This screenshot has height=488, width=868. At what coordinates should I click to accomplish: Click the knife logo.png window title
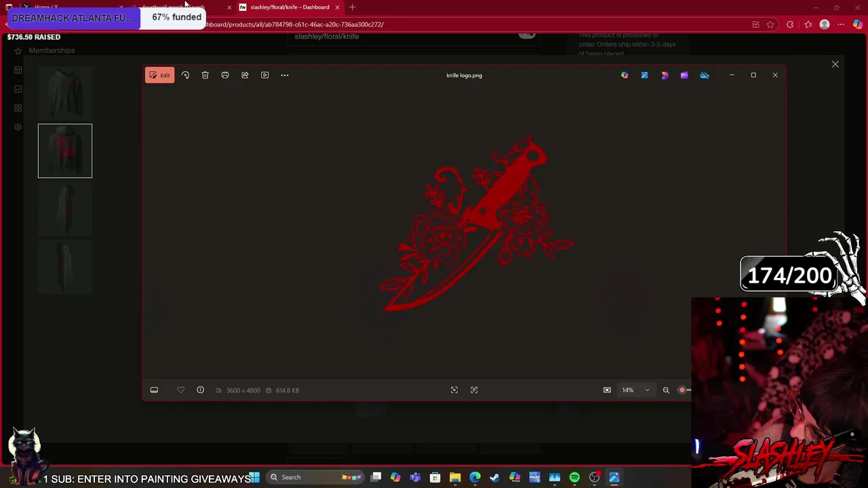coord(465,75)
